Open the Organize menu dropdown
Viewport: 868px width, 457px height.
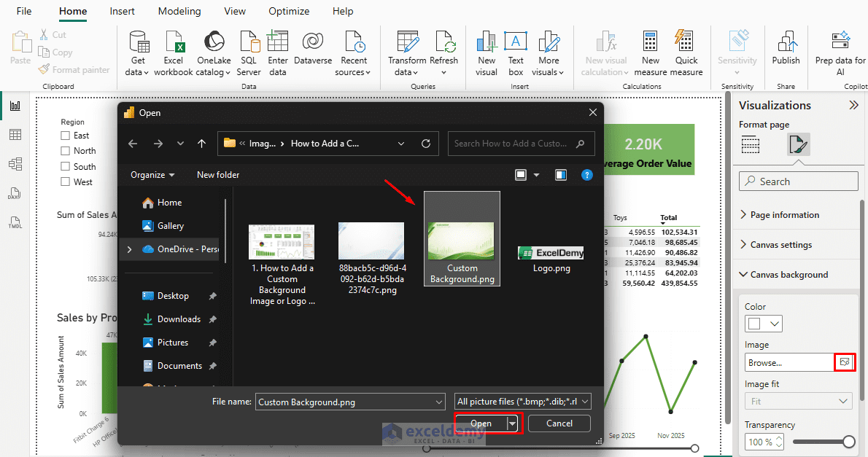point(152,175)
